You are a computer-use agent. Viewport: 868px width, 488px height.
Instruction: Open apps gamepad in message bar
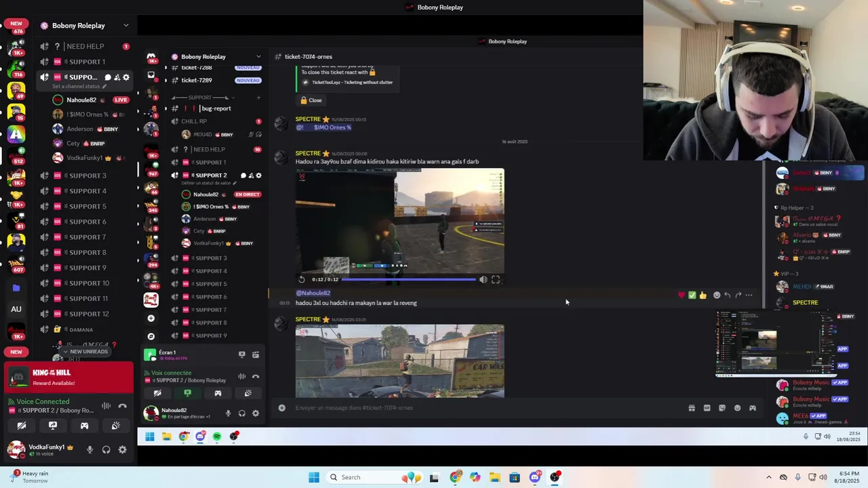pyautogui.click(x=753, y=408)
